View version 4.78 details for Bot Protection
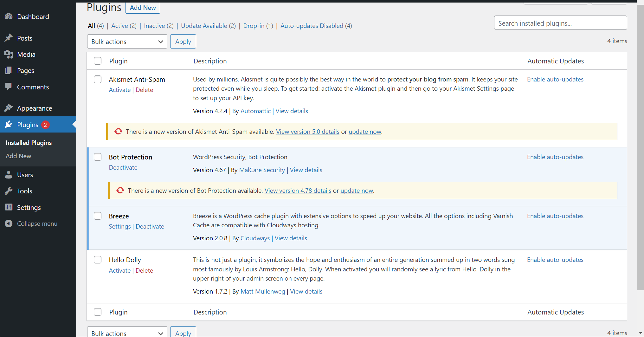Viewport: 644px width, 337px height. tap(298, 191)
